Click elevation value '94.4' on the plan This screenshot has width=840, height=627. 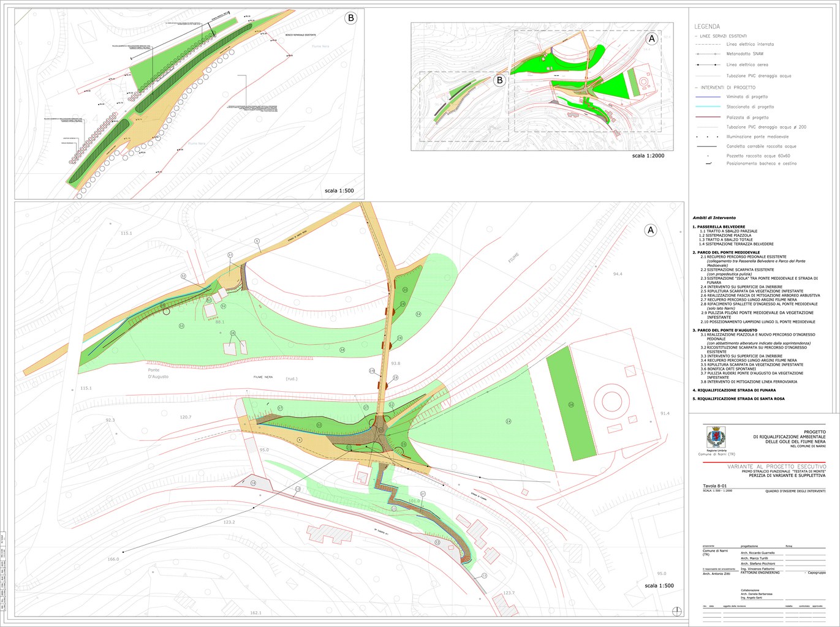tap(618, 274)
